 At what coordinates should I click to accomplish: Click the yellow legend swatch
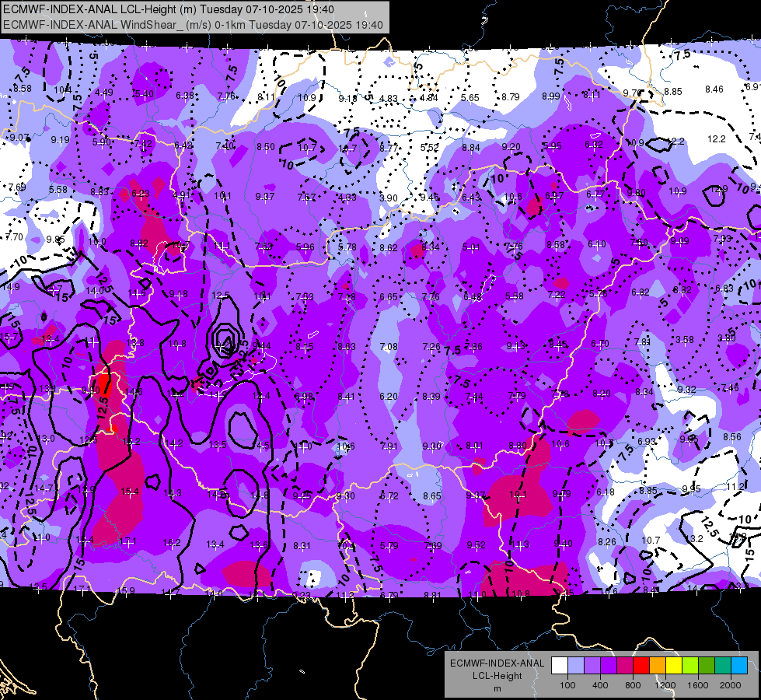(674, 666)
